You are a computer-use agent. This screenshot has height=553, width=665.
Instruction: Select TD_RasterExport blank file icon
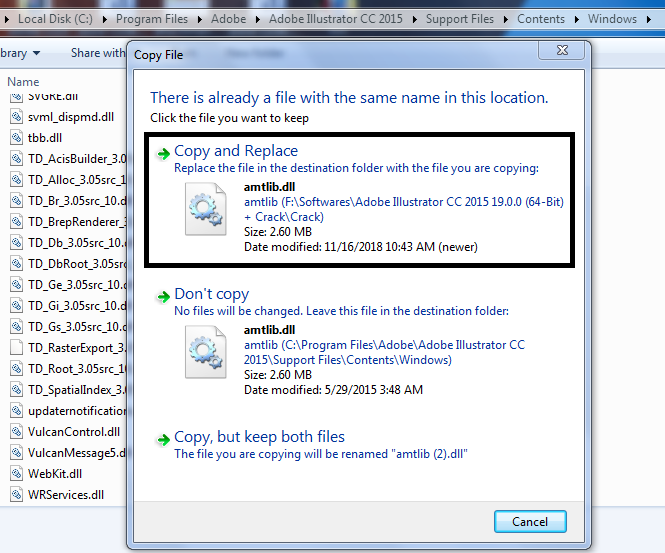coord(16,348)
